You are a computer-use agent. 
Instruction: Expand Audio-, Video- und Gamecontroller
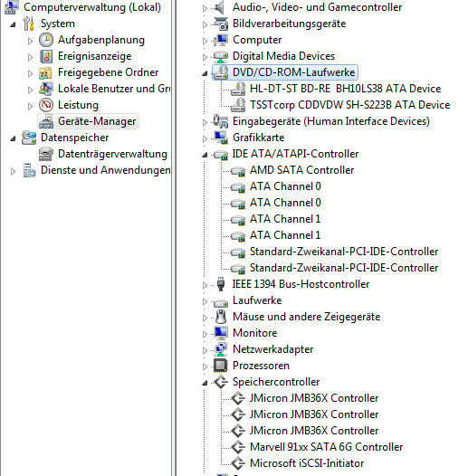coord(205,8)
